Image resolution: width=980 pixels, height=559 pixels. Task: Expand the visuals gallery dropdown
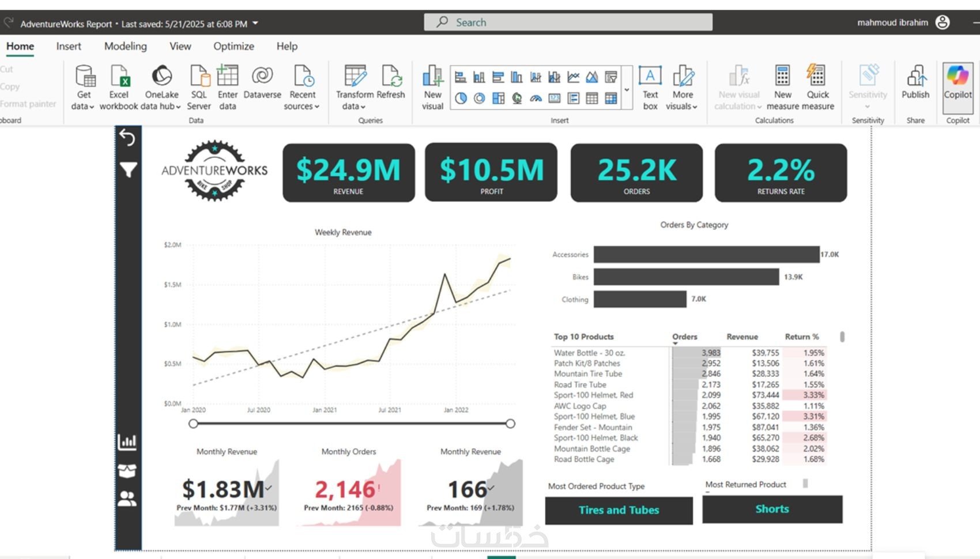click(627, 89)
